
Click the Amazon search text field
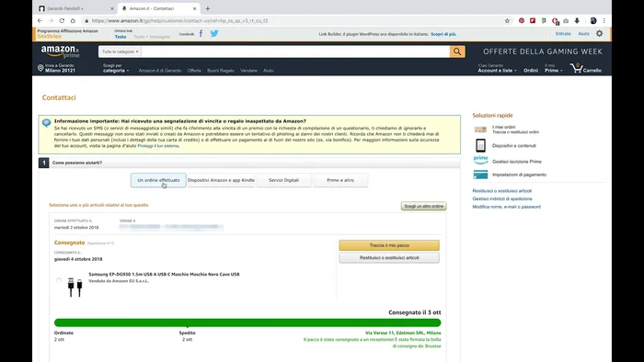click(x=295, y=51)
